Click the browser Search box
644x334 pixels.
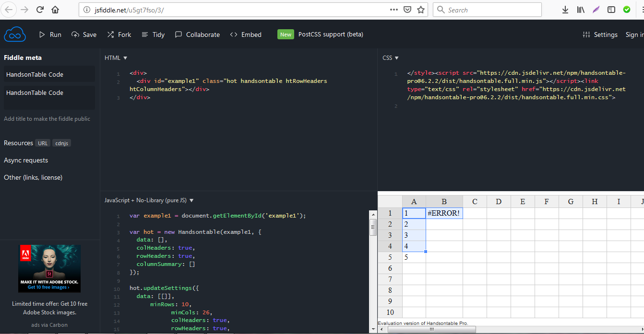(x=487, y=10)
